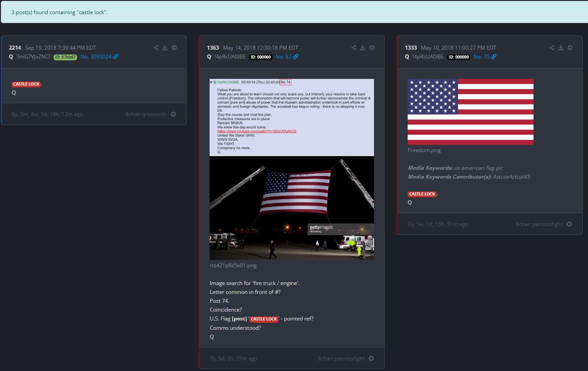Click the green ID: 87bb67 badge
This screenshot has height=371, width=588.
click(65, 57)
